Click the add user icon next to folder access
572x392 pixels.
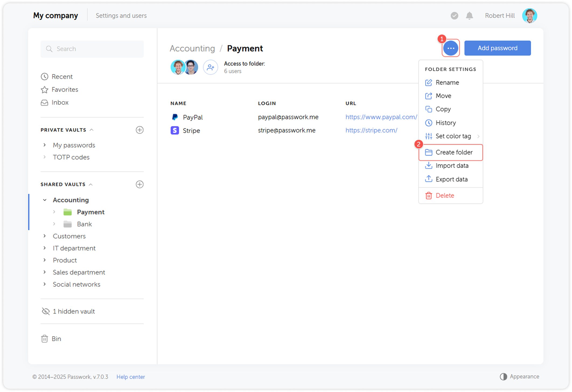(210, 67)
